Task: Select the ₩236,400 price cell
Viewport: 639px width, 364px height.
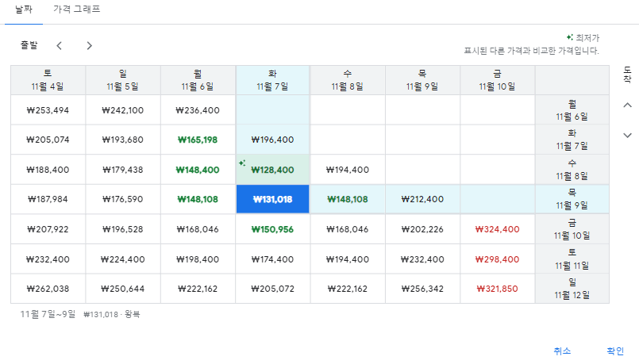Action: click(198, 110)
